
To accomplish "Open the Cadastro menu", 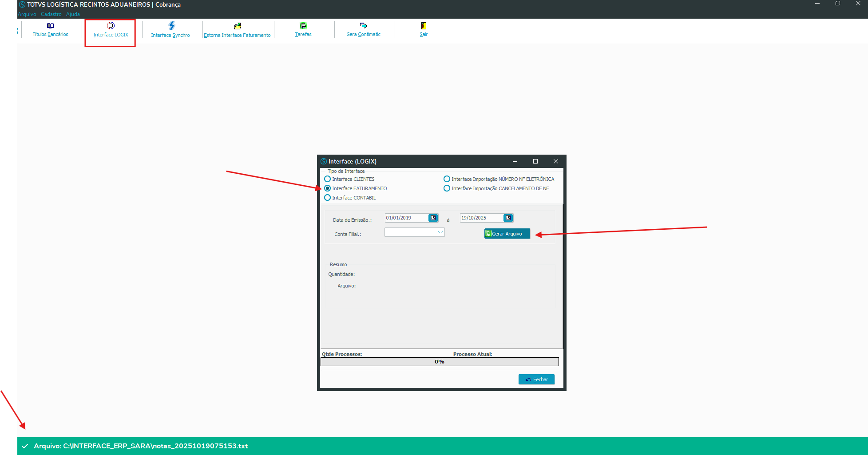I will click(51, 14).
